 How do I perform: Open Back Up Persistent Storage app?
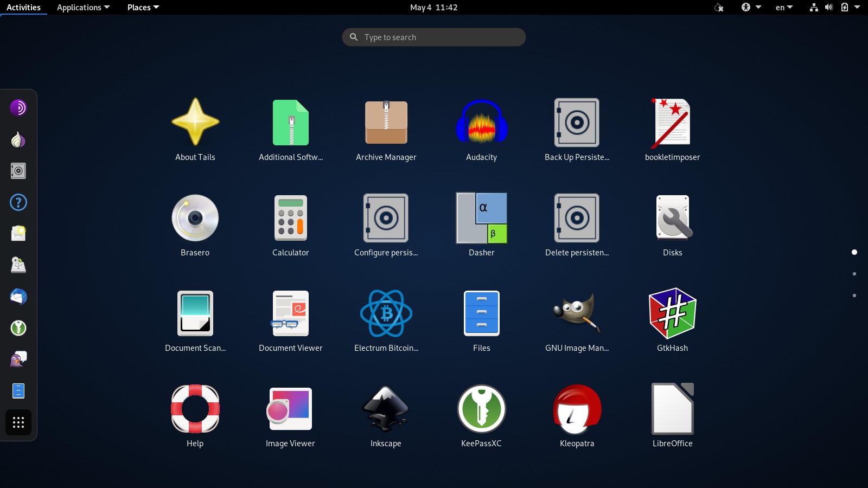coord(577,130)
